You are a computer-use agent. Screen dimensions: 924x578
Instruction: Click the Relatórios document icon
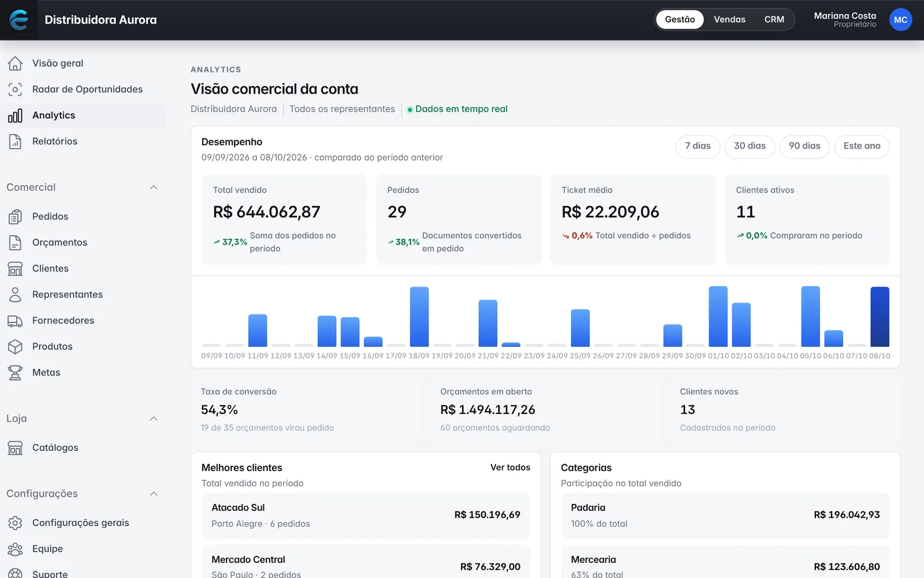tap(16, 141)
